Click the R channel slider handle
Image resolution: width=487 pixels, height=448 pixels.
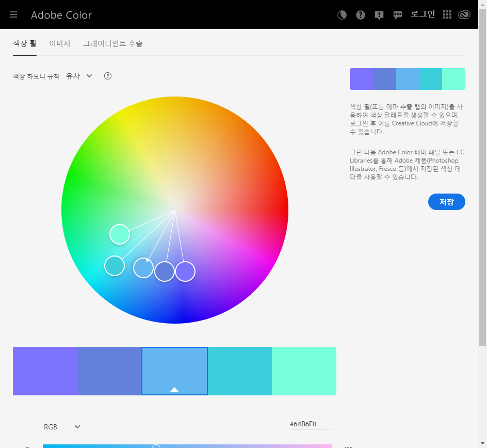click(156, 446)
